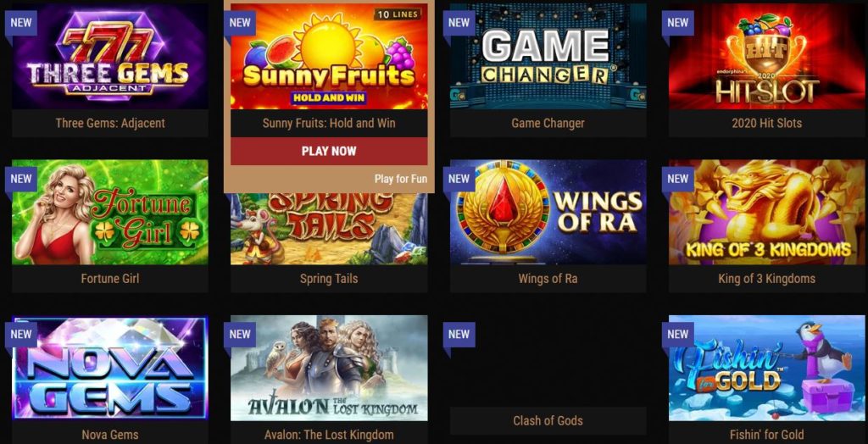Click the Game Changer title label

(548, 123)
